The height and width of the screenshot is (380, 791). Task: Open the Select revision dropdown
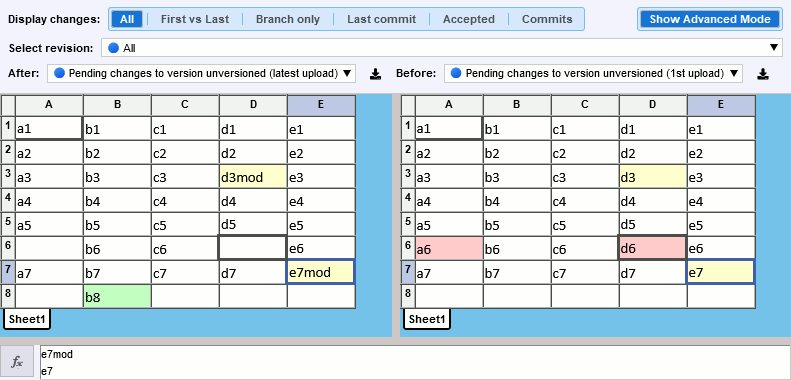(x=442, y=48)
